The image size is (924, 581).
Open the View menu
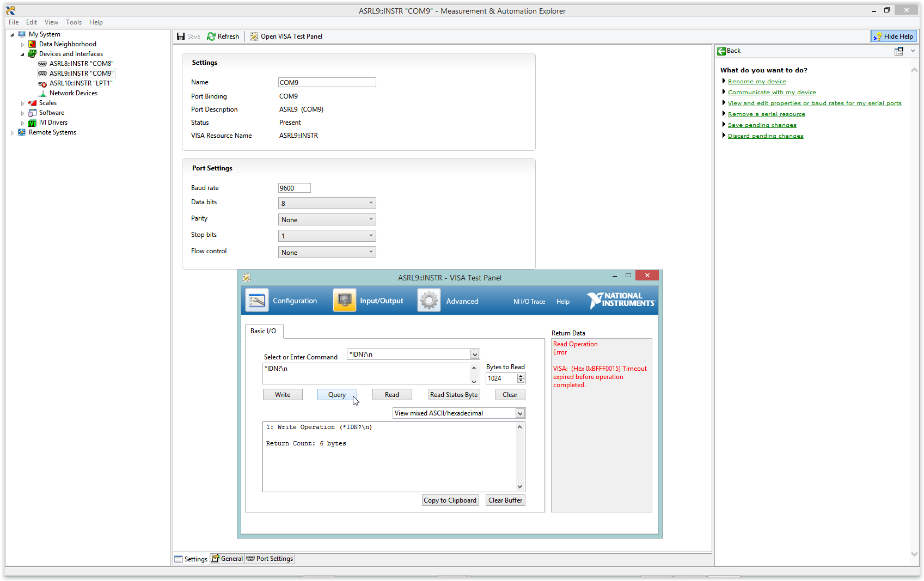[x=51, y=22]
